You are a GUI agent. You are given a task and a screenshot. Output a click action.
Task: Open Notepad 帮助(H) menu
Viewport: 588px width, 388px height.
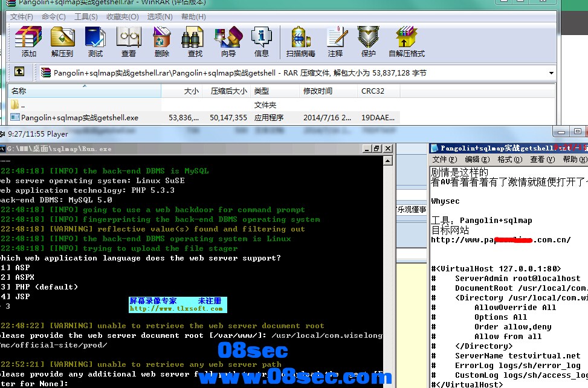pyautogui.click(x=575, y=160)
